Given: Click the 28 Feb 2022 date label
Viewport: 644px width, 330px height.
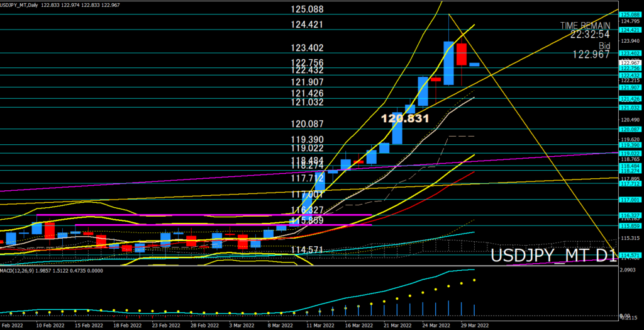Looking at the screenshot, I should 204,325.
